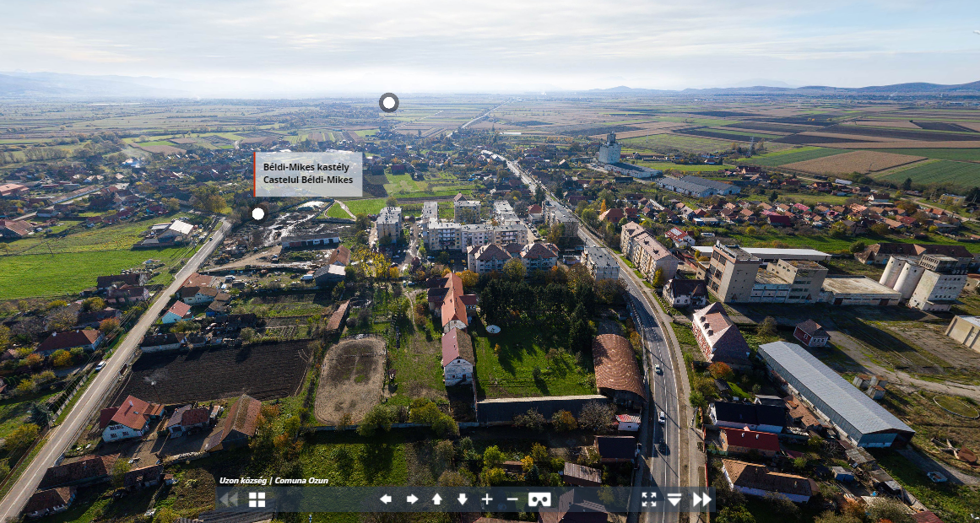Enable VR headset mode
980x523 pixels.
point(539,499)
